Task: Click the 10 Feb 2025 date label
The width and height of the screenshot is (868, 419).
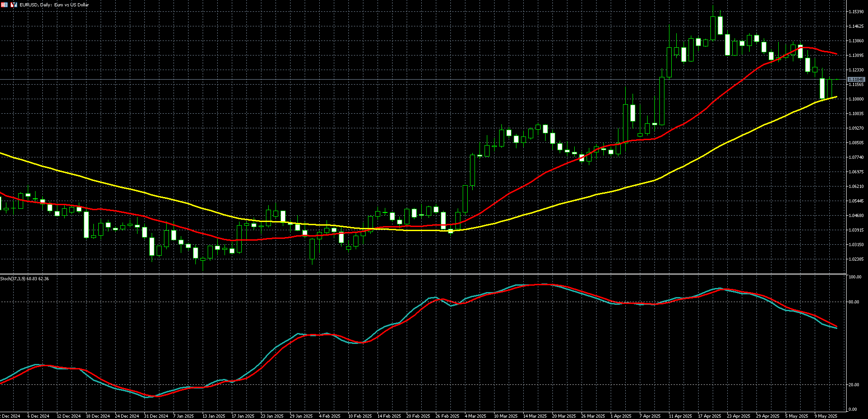Action: coord(360,416)
